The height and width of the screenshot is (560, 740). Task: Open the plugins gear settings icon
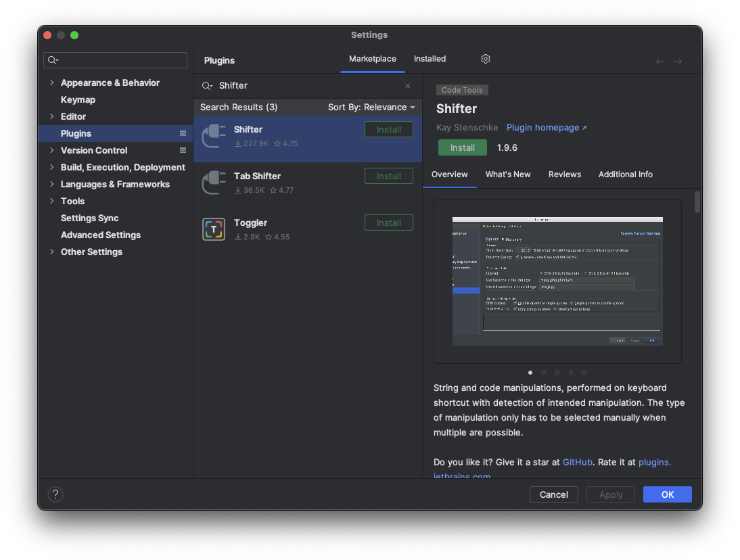[x=485, y=59]
